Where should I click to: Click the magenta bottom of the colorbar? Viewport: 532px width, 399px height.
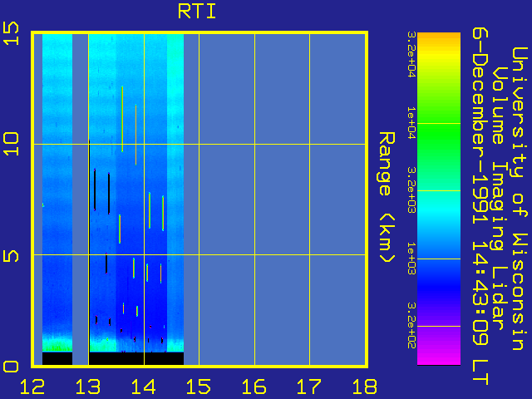click(439, 357)
